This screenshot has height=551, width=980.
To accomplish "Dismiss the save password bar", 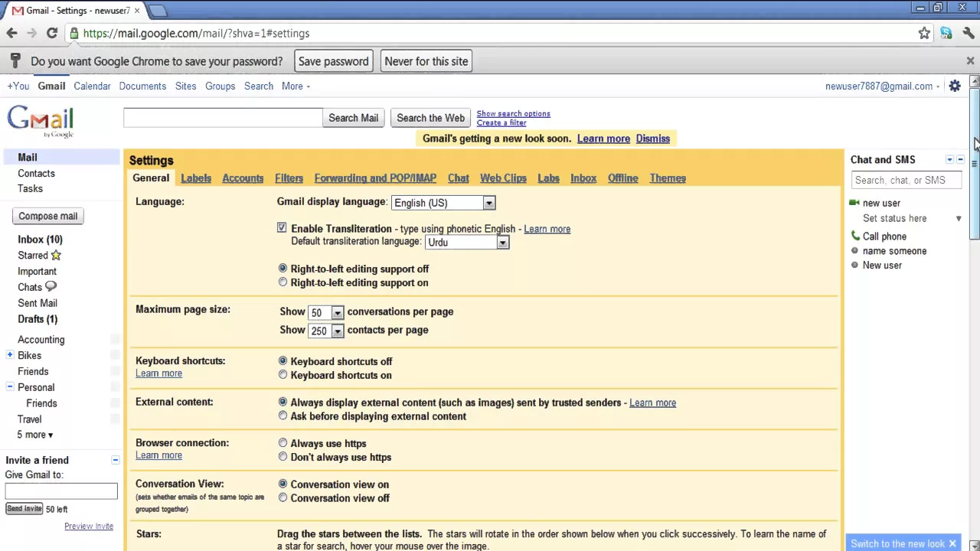I will tap(970, 60).
